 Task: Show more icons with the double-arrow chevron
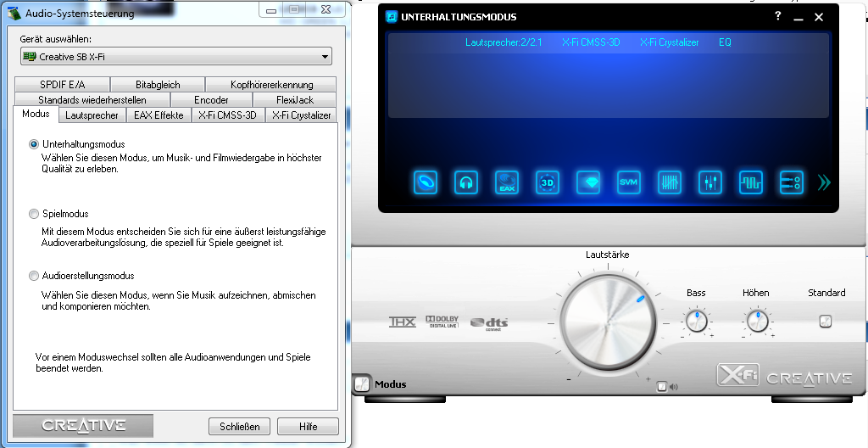(824, 182)
